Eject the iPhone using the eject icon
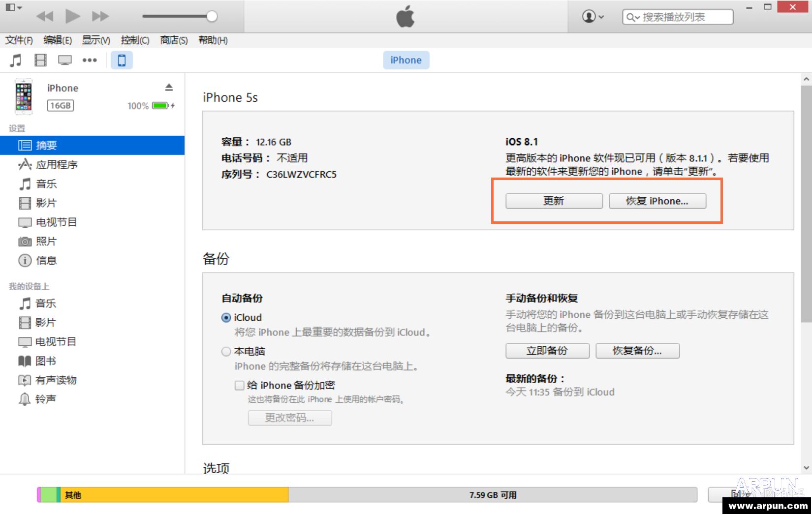 169,87
